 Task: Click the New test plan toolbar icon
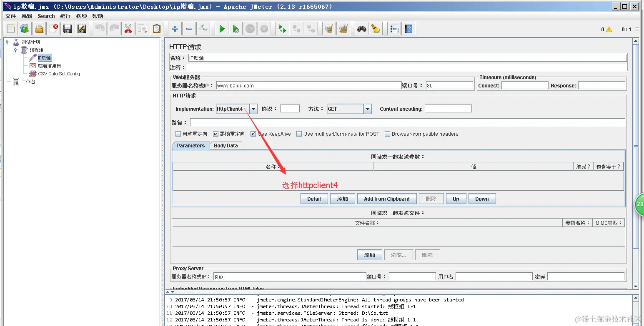pyautogui.click(x=11, y=29)
